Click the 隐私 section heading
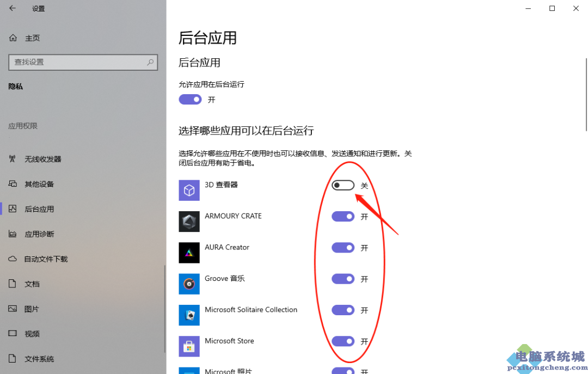The width and height of the screenshot is (588, 374). click(x=15, y=86)
